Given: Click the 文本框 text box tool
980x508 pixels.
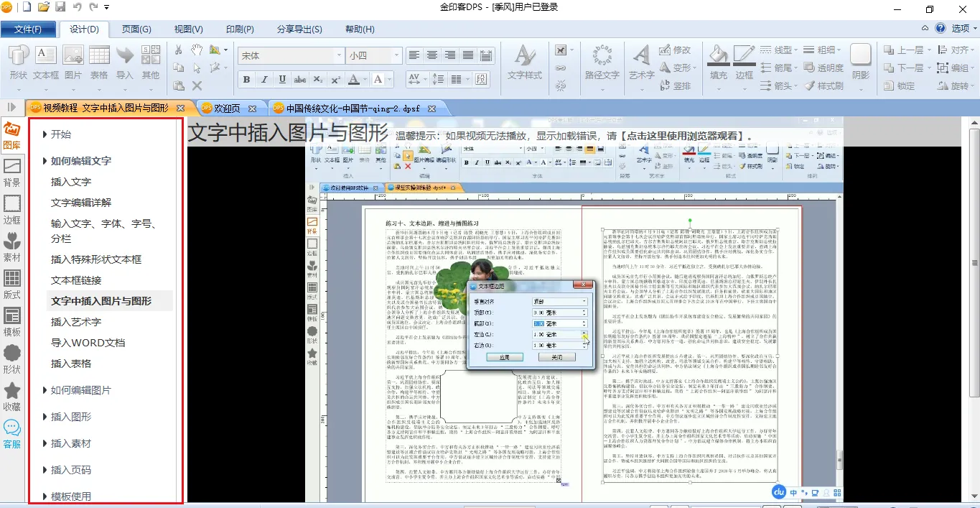Looking at the screenshot, I should [46, 62].
